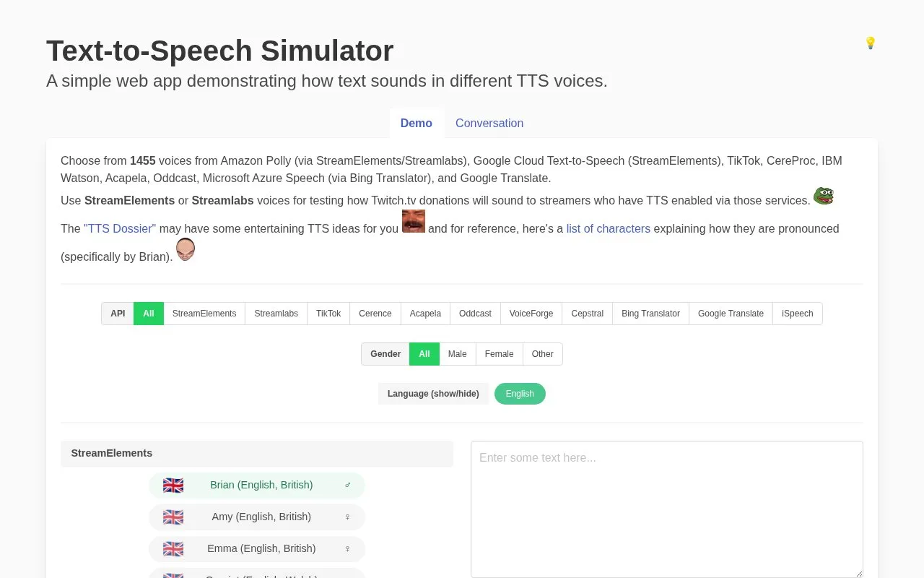Screen dimensions: 924x578
Task: Click the female symbol on Emma's row
Action: click(347, 548)
